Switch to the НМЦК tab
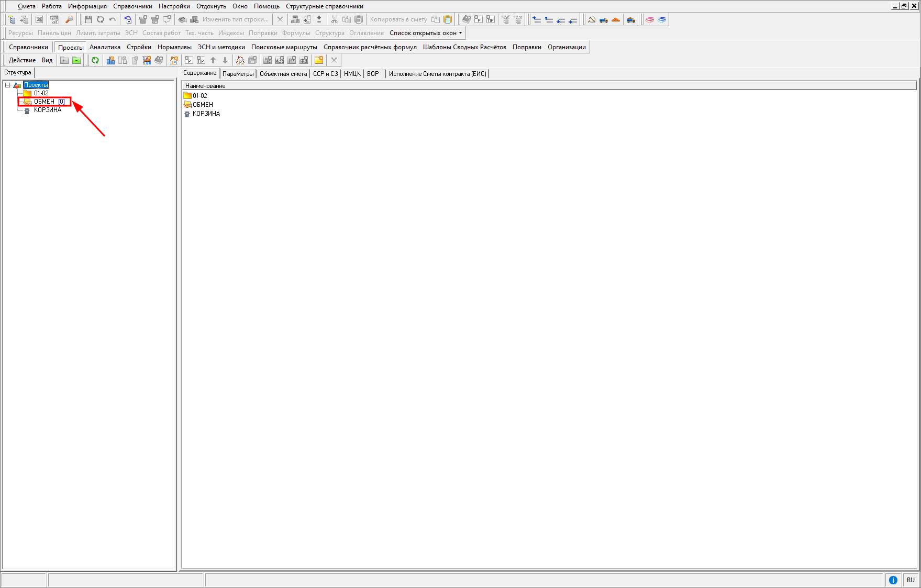Image resolution: width=921 pixels, height=588 pixels. click(352, 74)
